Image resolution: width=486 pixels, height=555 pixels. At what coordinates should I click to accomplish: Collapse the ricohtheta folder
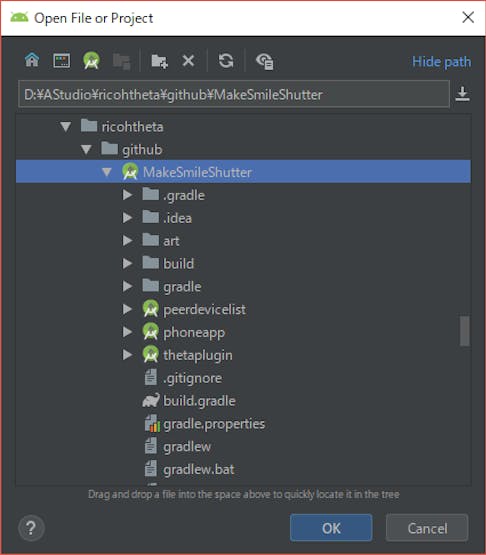[65, 127]
